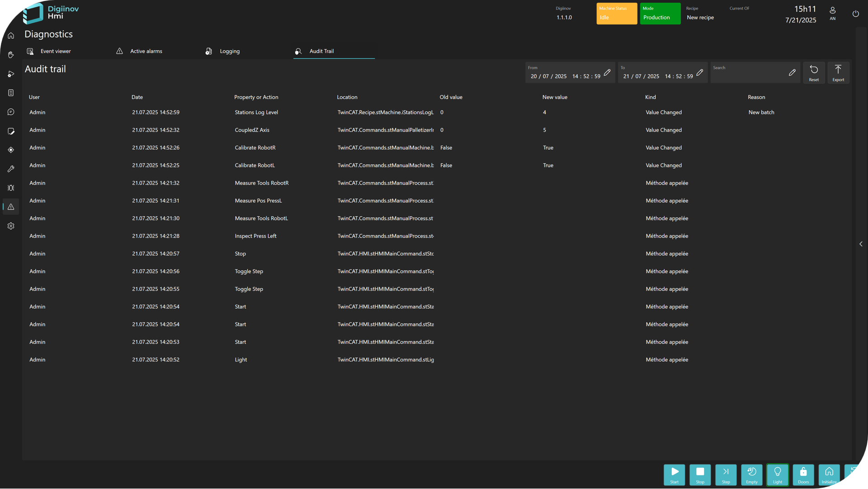The image size is (868, 489).
Task: Click the power button icon
Action: pos(855,14)
